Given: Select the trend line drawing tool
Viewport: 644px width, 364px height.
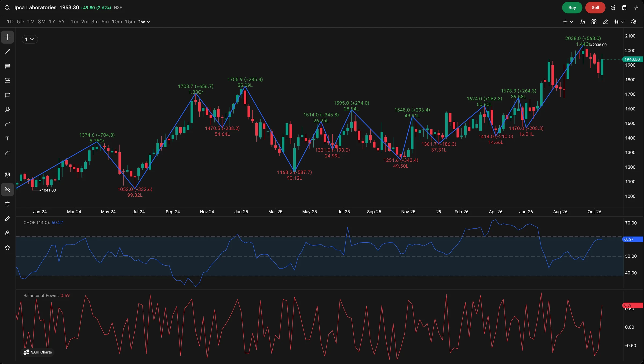Looking at the screenshot, I should (x=8, y=52).
